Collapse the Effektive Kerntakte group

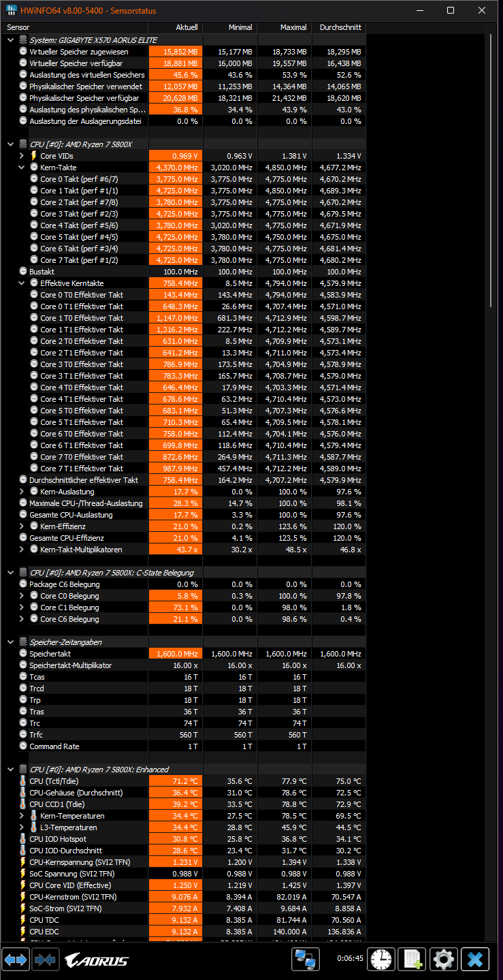pyautogui.click(x=22, y=283)
